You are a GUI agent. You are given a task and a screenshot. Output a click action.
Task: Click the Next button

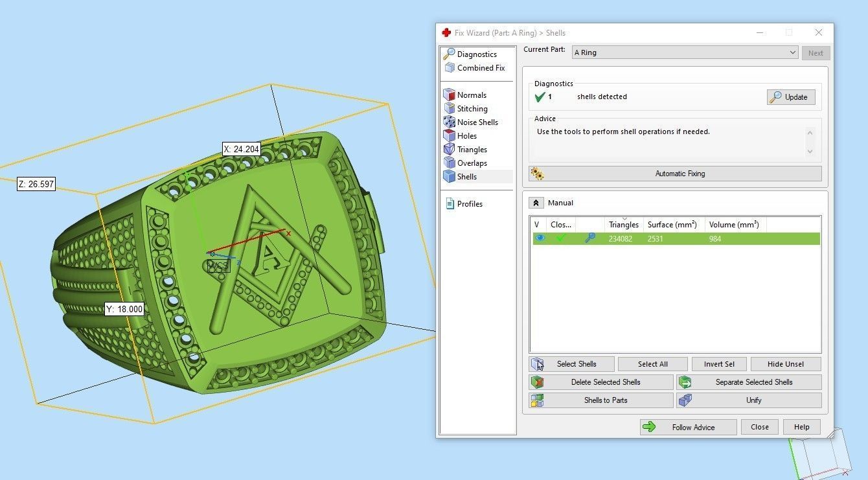pyautogui.click(x=816, y=53)
